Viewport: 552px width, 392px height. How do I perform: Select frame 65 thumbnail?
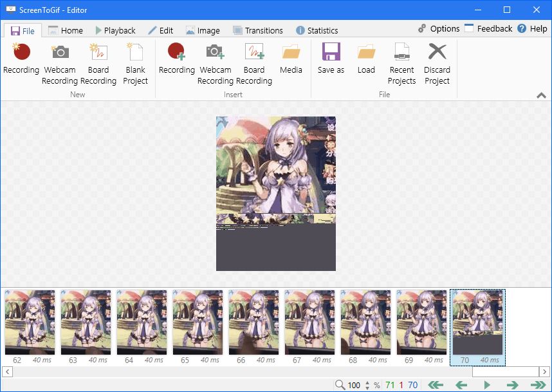click(x=198, y=327)
